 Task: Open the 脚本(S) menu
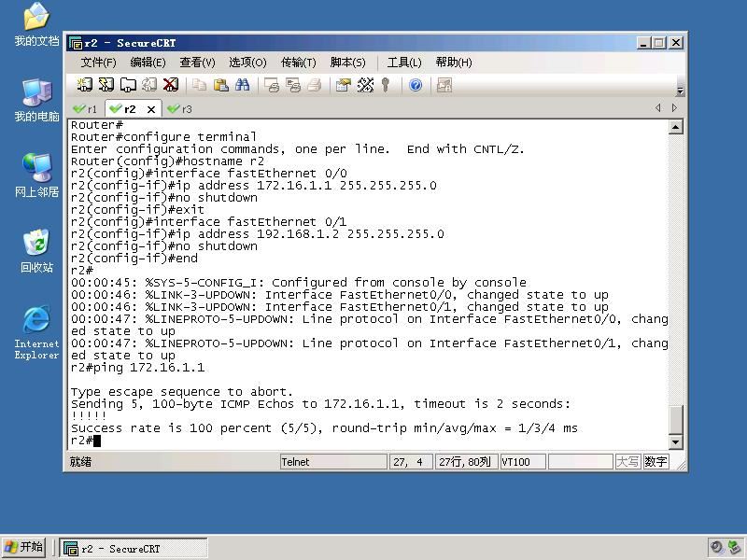[347, 63]
